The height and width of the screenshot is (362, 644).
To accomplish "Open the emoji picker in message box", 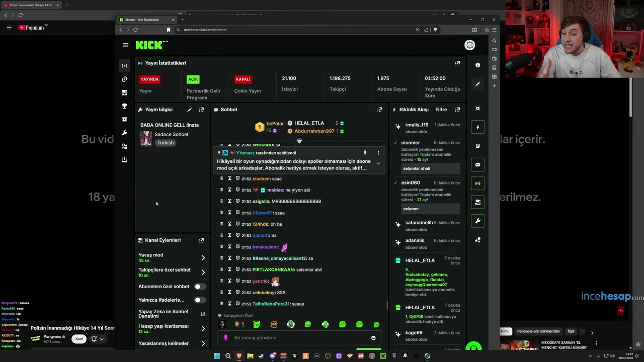I will point(373,338).
